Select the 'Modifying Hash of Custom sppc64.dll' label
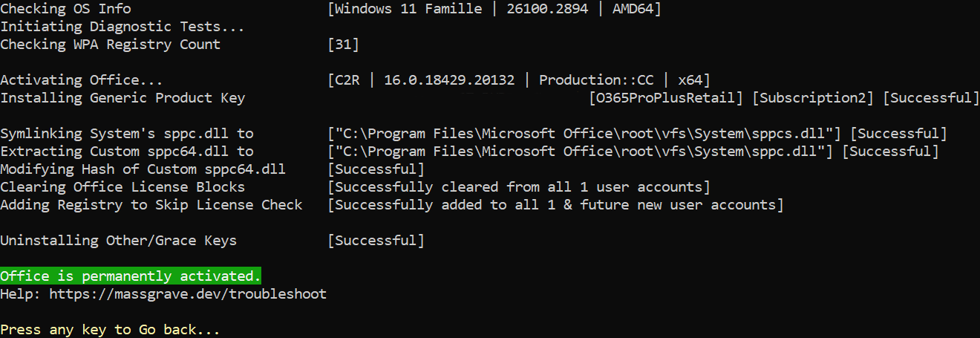 coord(143,169)
